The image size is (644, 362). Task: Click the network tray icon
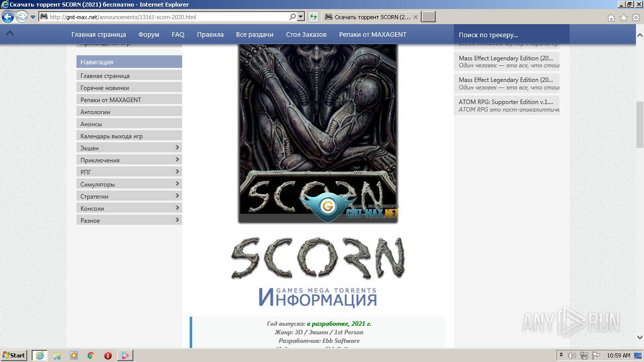click(x=584, y=355)
